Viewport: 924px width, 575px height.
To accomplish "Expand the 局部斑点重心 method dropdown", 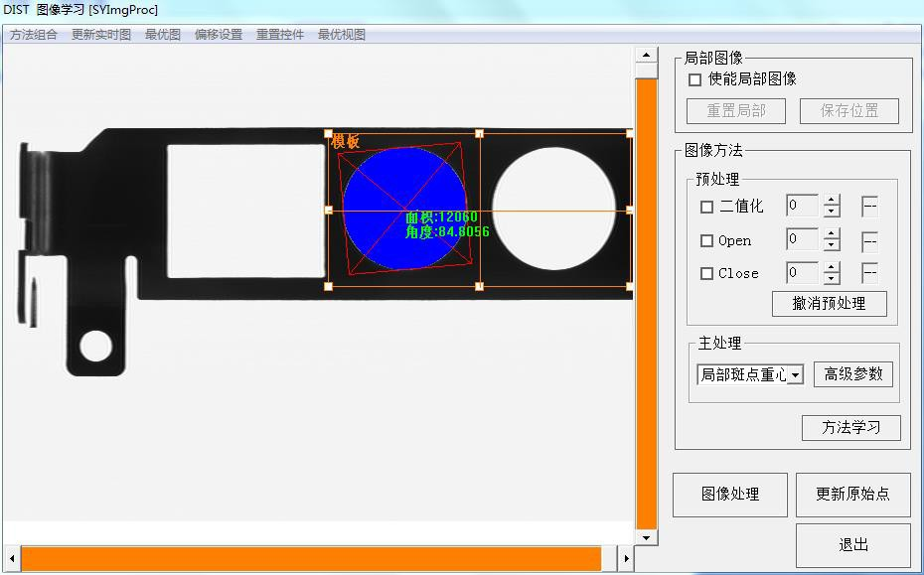I will tap(796, 375).
